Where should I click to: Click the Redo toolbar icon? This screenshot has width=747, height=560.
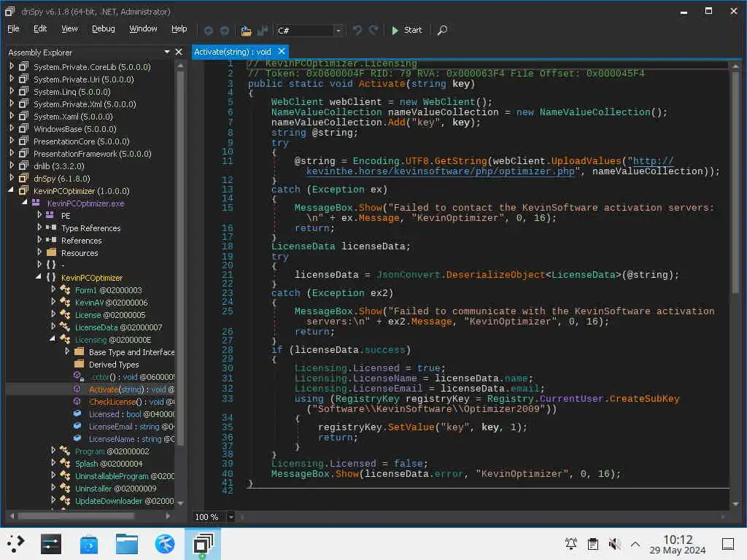tap(374, 30)
